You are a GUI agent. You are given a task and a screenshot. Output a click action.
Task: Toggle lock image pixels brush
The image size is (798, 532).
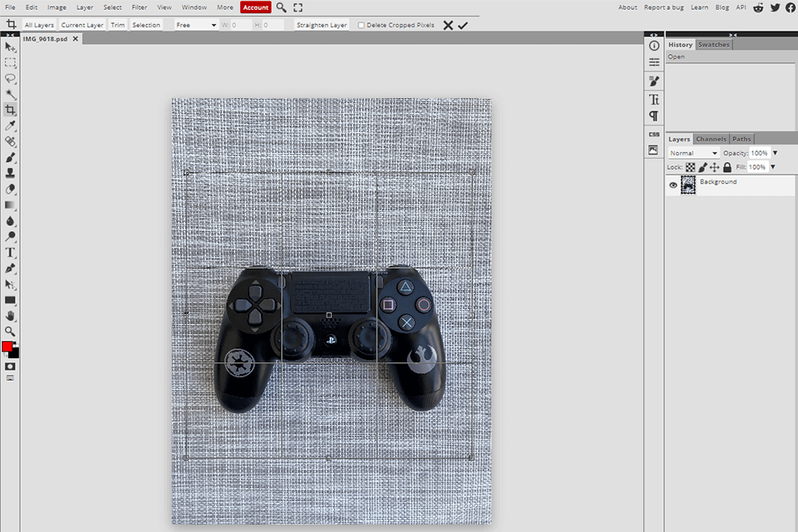tap(703, 167)
